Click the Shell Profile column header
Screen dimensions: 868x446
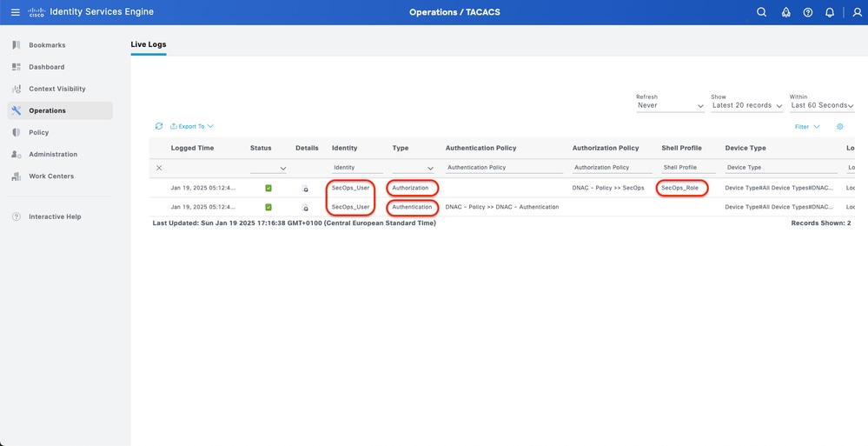(x=681, y=148)
